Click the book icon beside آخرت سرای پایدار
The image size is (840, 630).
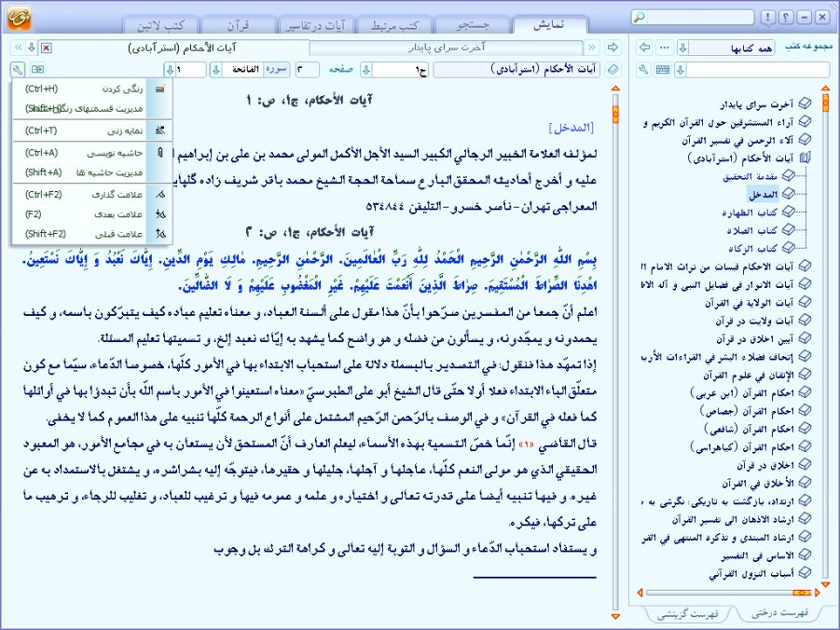pyautogui.click(x=805, y=104)
